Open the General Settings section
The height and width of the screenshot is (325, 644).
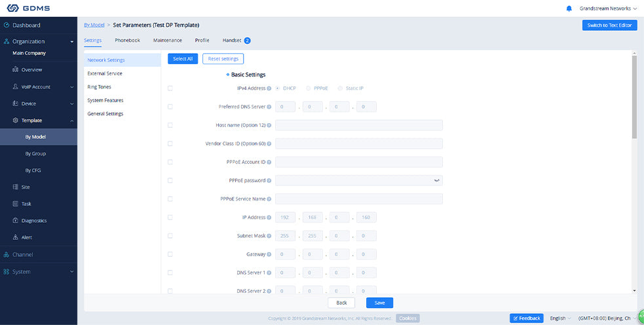point(122,114)
